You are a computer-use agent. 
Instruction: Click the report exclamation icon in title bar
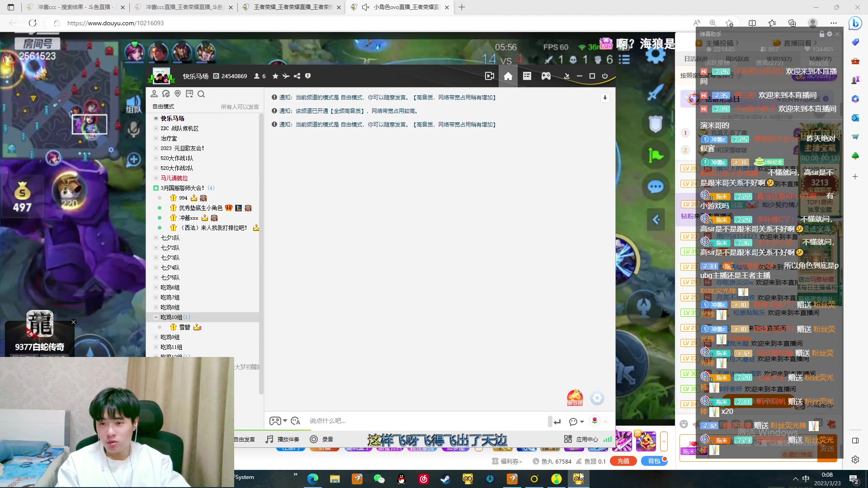tap(308, 76)
